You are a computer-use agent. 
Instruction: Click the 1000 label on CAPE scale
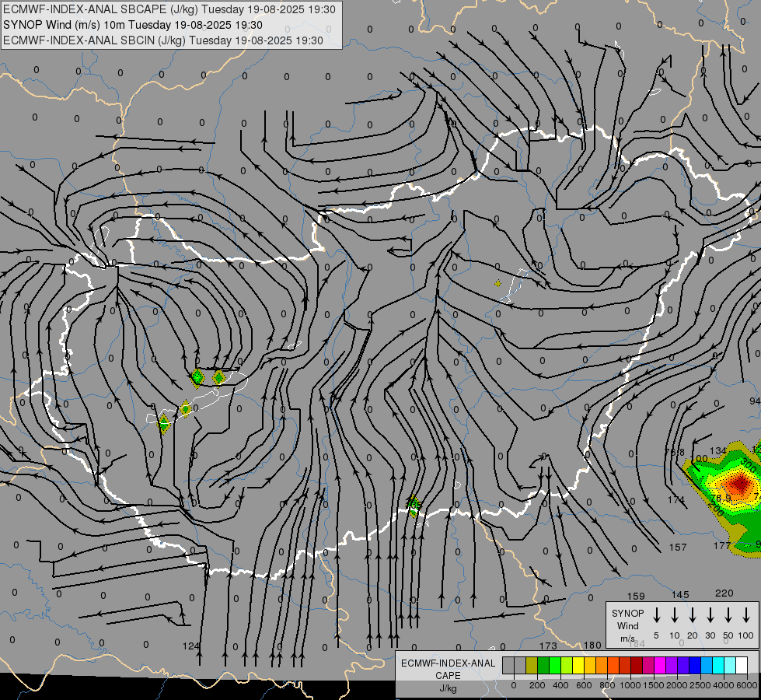(x=630, y=685)
